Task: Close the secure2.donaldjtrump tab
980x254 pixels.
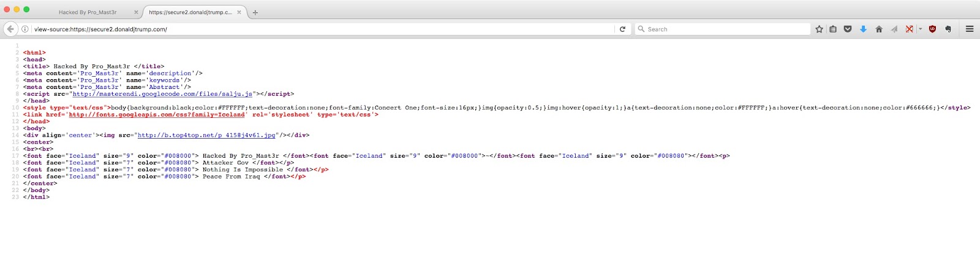Action: (x=240, y=12)
